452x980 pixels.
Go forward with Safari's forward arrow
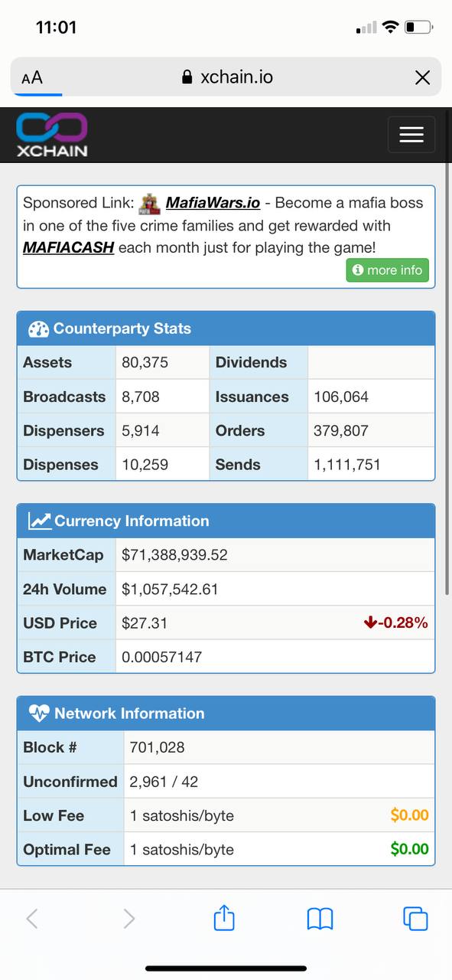point(129,919)
